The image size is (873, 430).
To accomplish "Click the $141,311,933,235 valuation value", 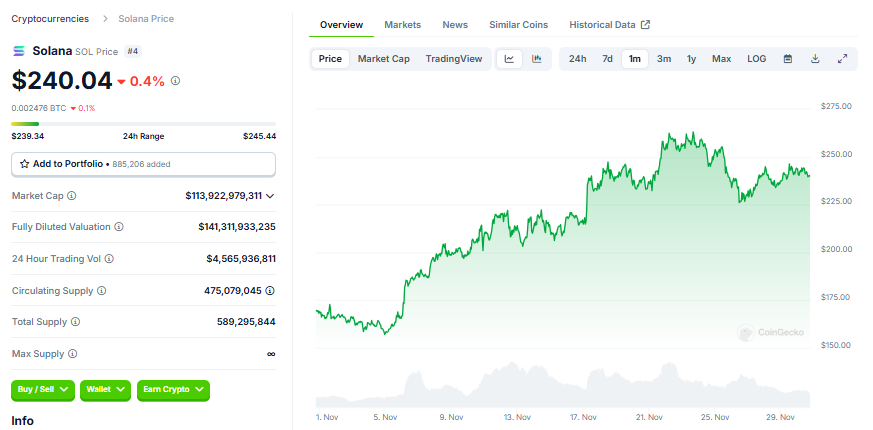I will tap(237, 227).
